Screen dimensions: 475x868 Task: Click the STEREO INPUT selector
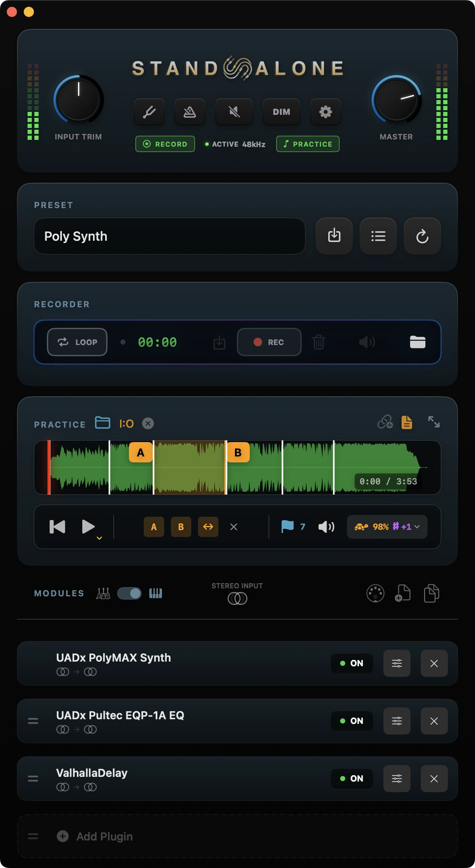(237, 593)
